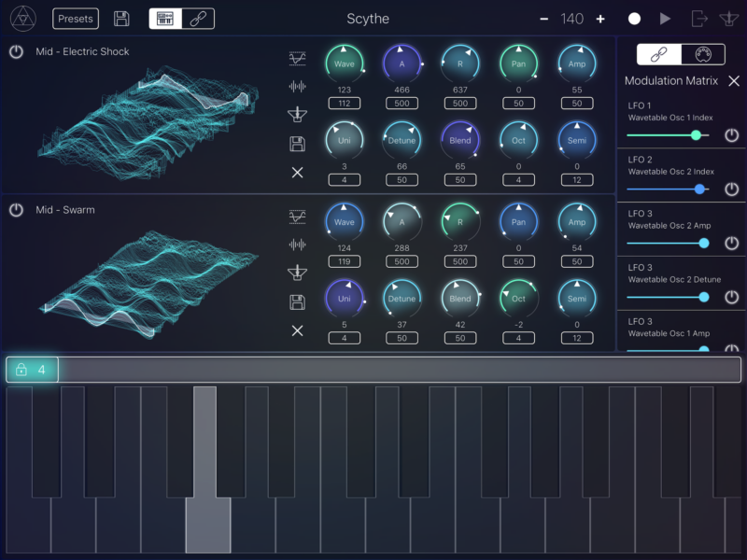The width and height of the screenshot is (747, 560).
Task: Start recording with the record button
Action: 634,19
